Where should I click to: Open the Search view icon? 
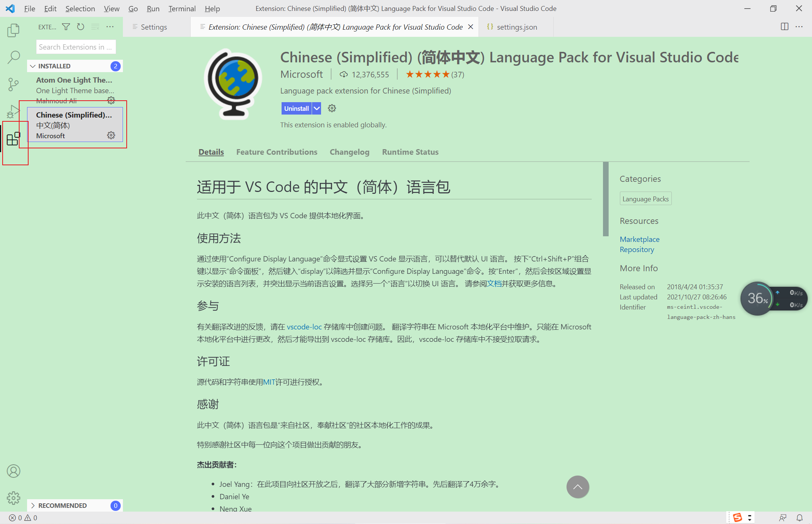coord(14,57)
